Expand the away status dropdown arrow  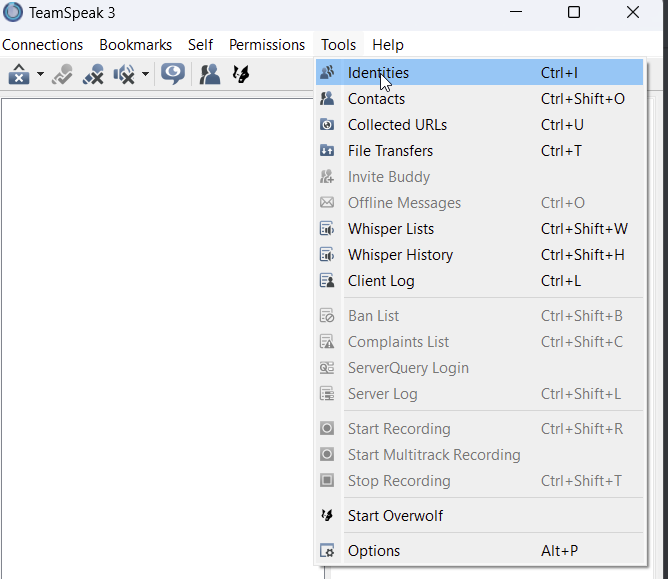point(40,74)
